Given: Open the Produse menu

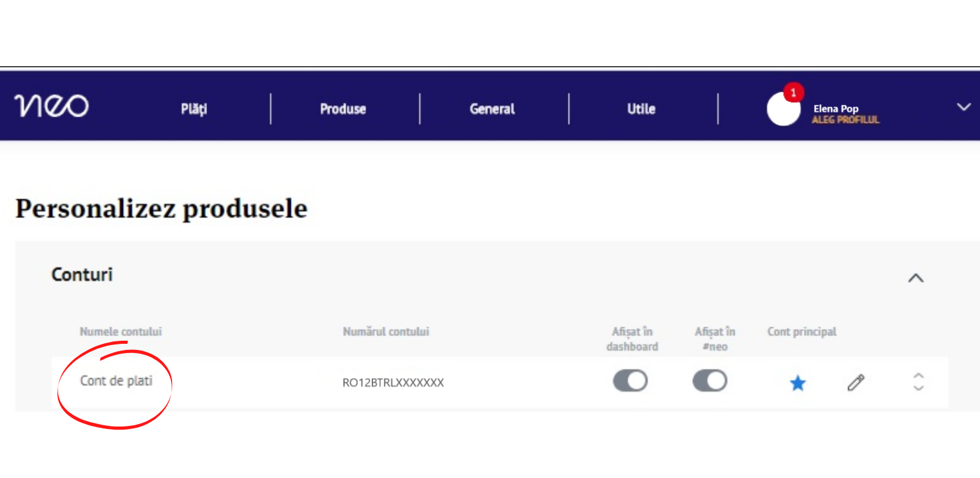Looking at the screenshot, I should coord(343,109).
